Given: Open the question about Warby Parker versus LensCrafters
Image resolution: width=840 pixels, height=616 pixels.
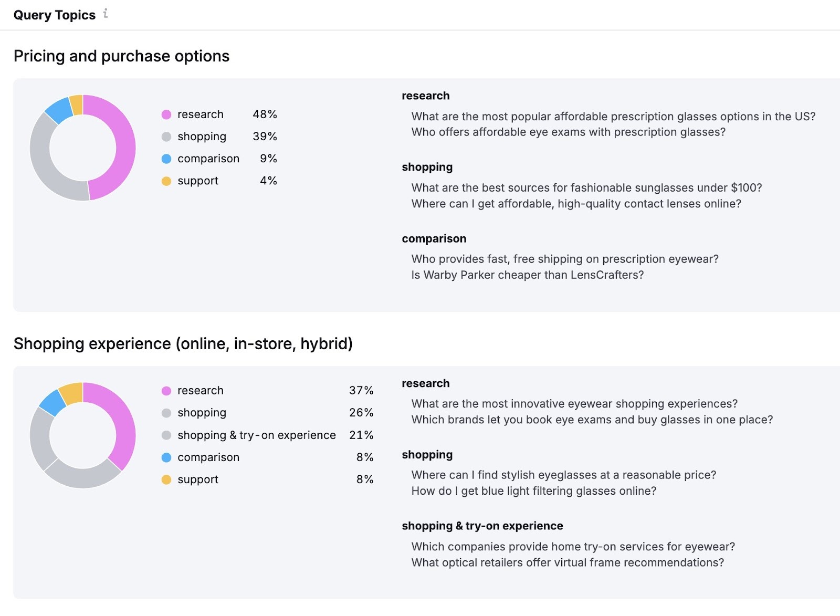Looking at the screenshot, I should [528, 274].
